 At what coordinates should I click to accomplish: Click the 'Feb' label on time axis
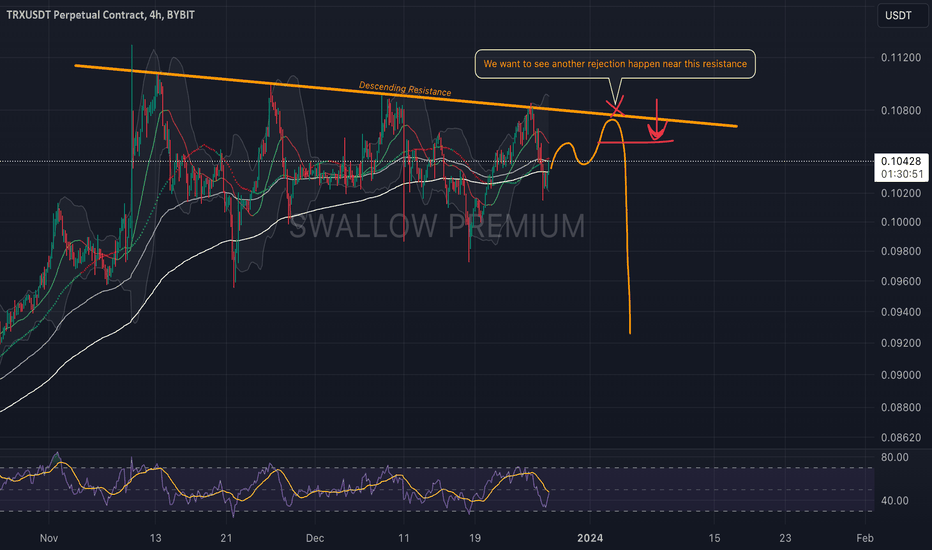(865, 538)
